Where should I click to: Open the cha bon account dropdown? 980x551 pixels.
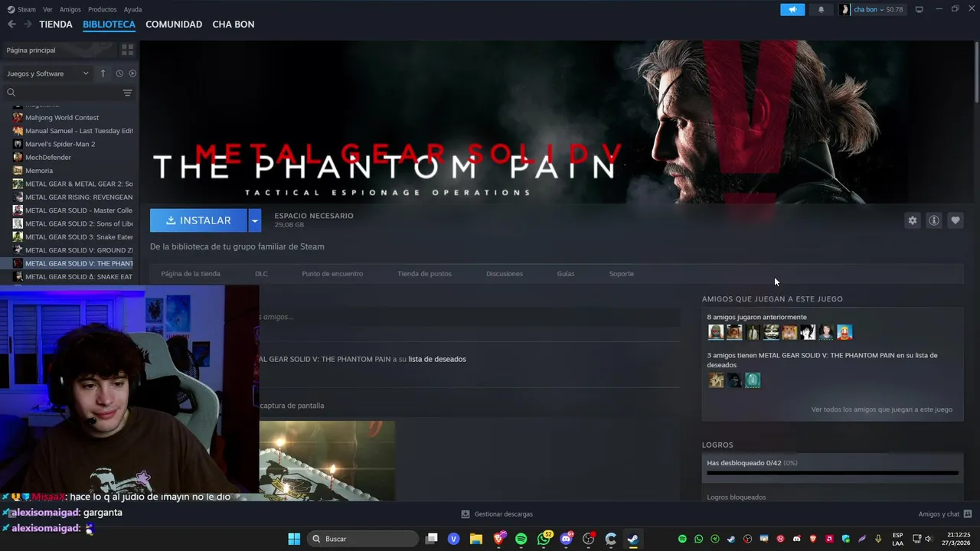872,9
